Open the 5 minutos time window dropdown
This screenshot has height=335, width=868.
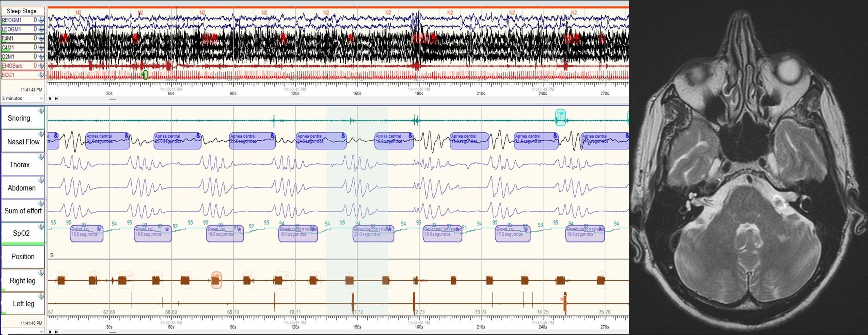(23, 98)
